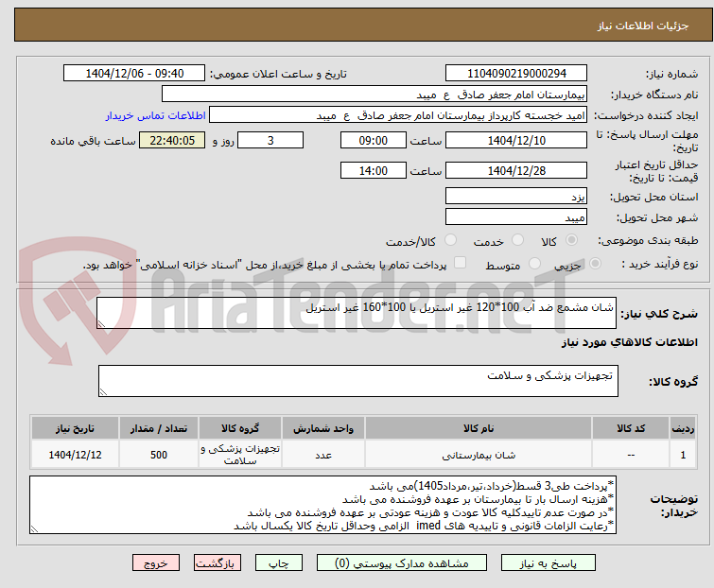The image size is (714, 588).
Task: Click resize handle of شرح کلی نیاز box
Action: coord(101,324)
